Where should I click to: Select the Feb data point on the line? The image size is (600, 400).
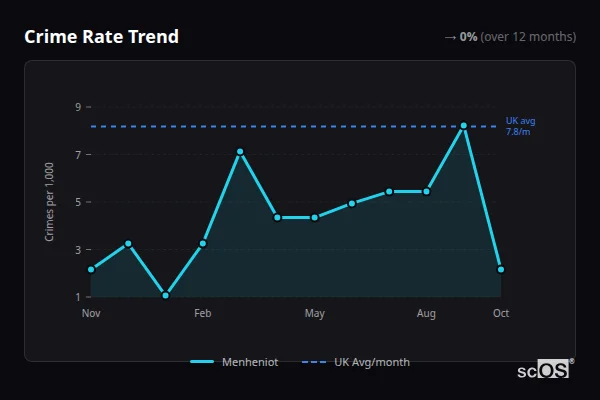tap(203, 243)
